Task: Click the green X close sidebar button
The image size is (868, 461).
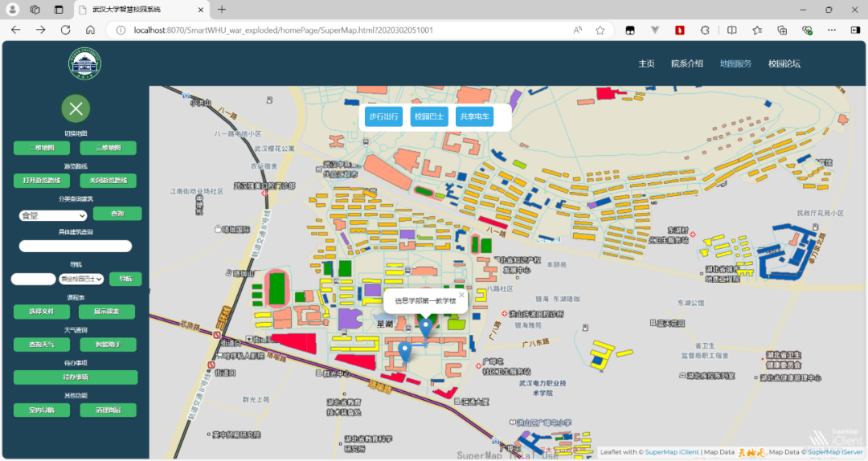Action: pos(76,108)
